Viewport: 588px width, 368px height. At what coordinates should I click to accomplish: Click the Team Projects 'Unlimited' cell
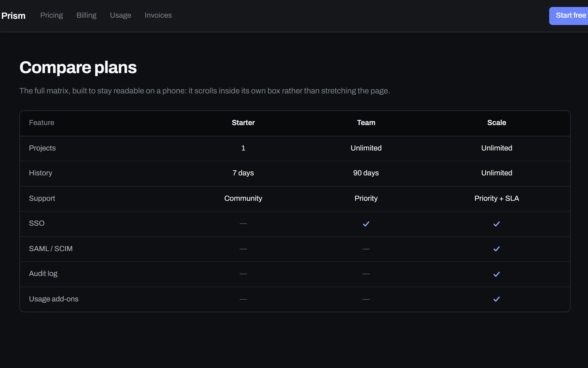coord(366,148)
